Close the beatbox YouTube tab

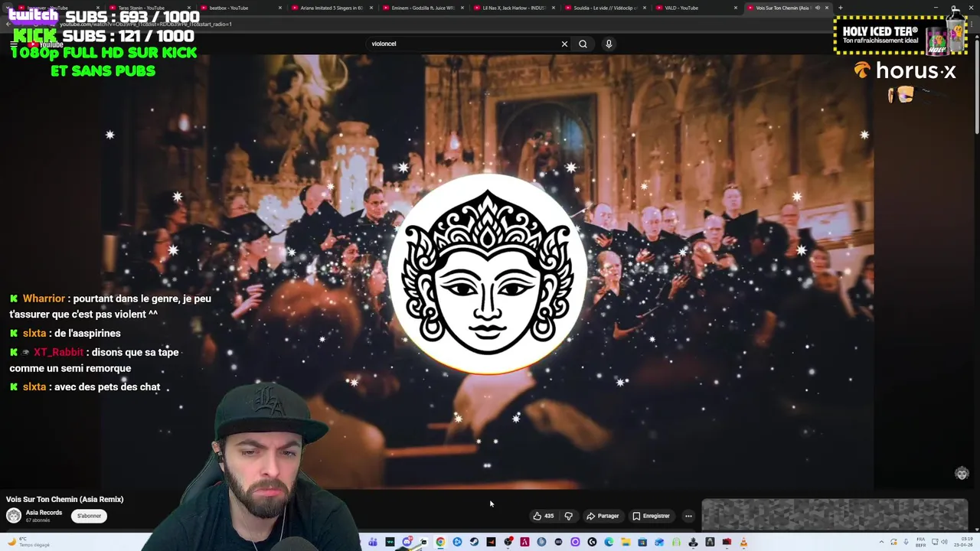(279, 8)
